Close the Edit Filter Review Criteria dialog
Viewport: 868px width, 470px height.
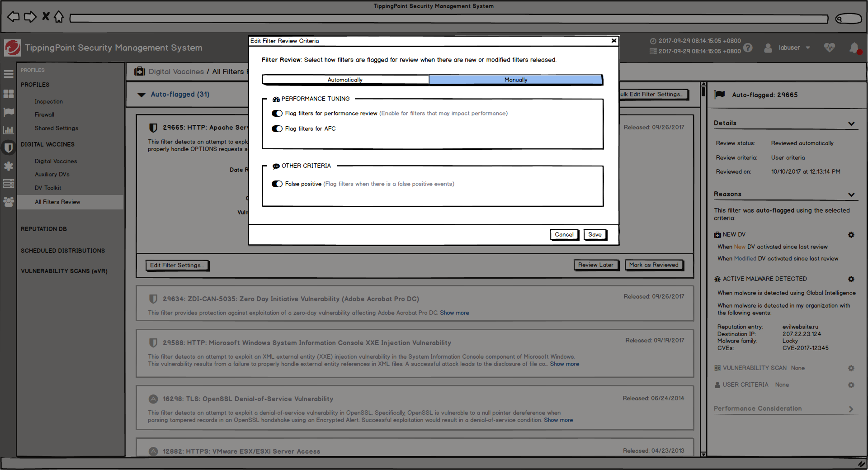click(x=614, y=41)
